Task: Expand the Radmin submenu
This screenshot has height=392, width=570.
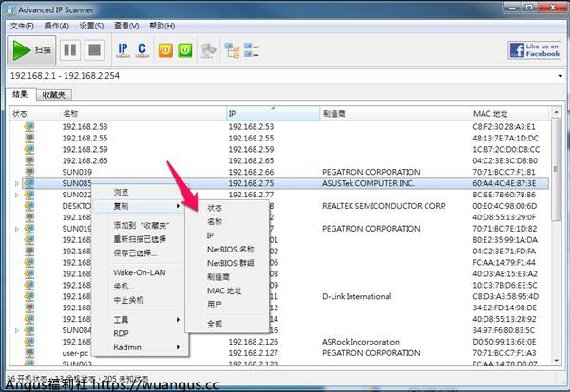Action: pyautogui.click(x=140, y=347)
